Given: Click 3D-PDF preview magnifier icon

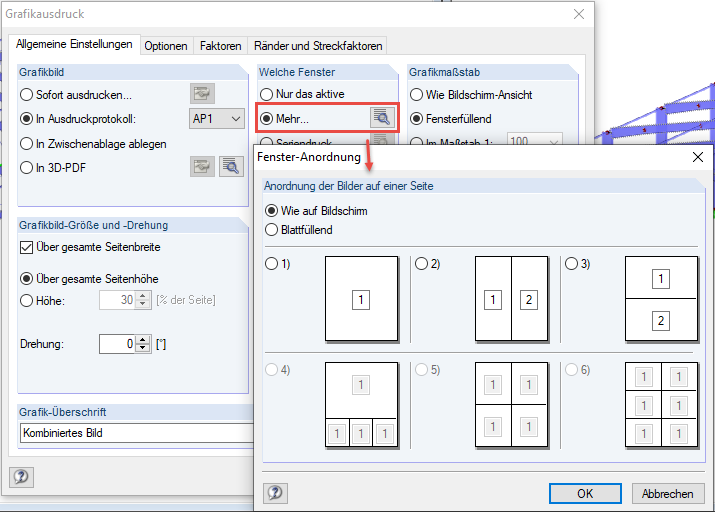Looking at the screenshot, I should [232, 167].
